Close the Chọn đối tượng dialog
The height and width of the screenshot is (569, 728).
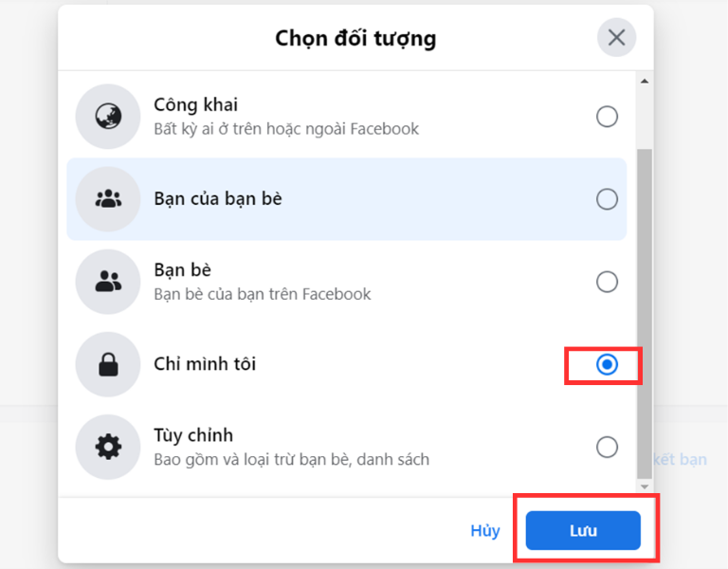pos(616,38)
